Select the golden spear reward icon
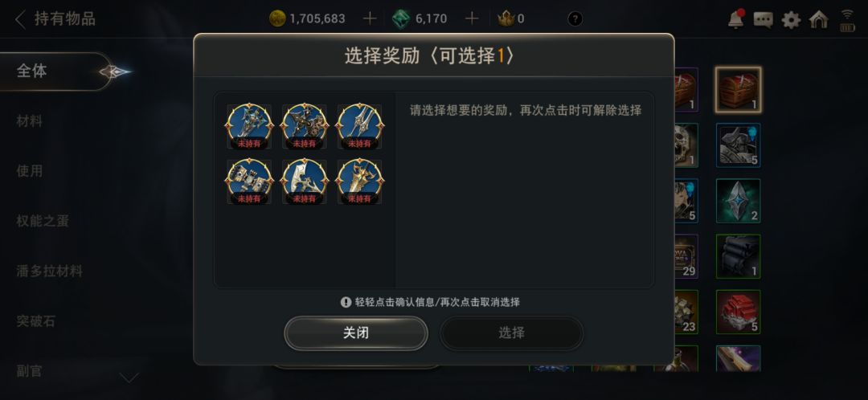This screenshot has height=400, width=868. pos(359,182)
